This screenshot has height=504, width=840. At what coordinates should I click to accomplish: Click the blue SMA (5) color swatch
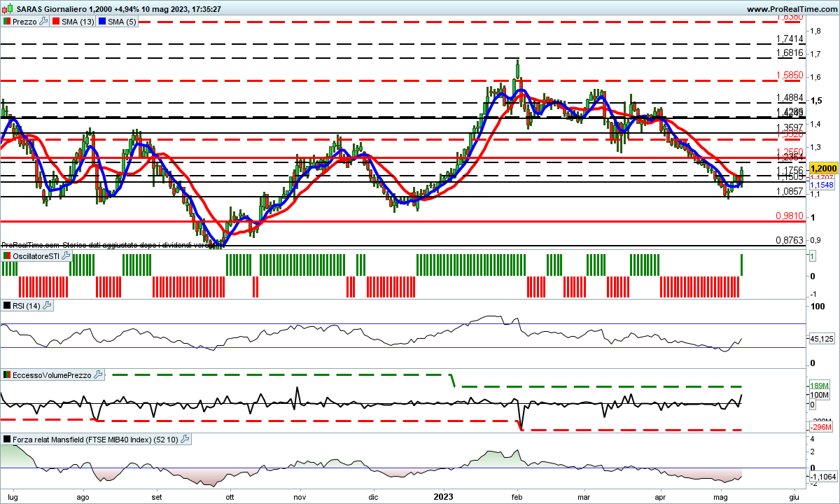pyautogui.click(x=104, y=22)
